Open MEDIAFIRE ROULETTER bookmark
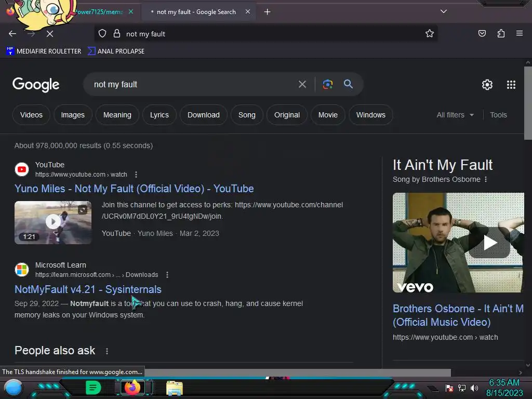 (44, 51)
